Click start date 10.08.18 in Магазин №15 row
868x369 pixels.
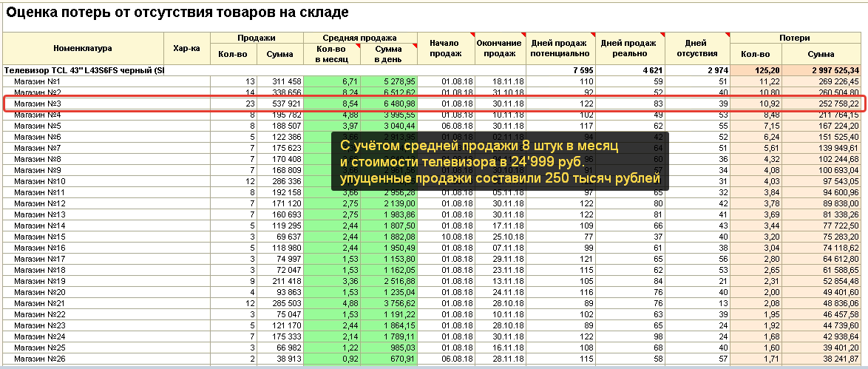pos(457,237)
